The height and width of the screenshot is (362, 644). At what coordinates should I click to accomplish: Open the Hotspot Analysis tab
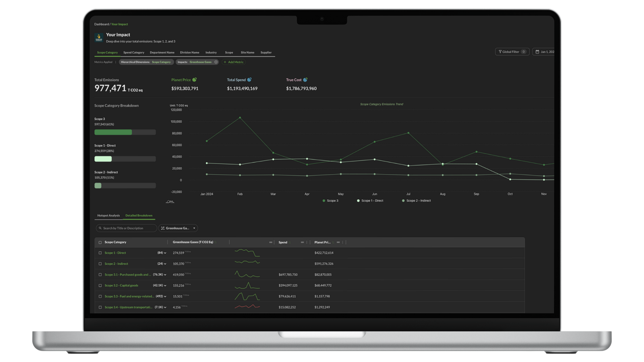108,215
